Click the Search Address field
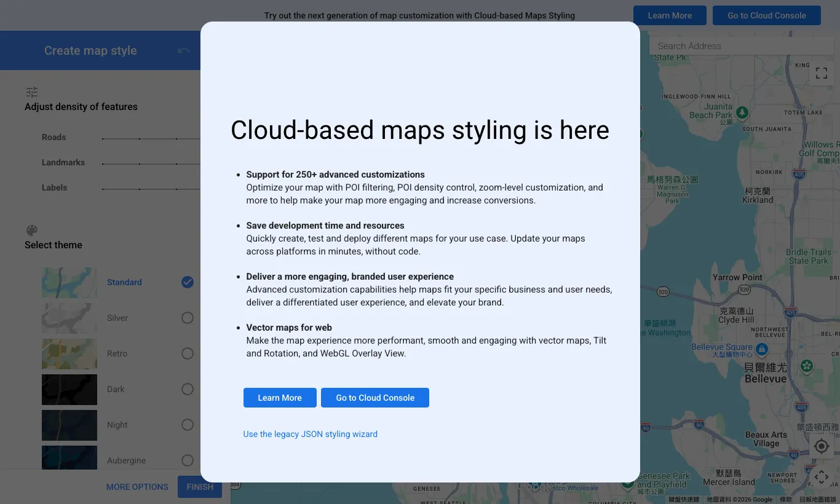 tap(741, 46)
